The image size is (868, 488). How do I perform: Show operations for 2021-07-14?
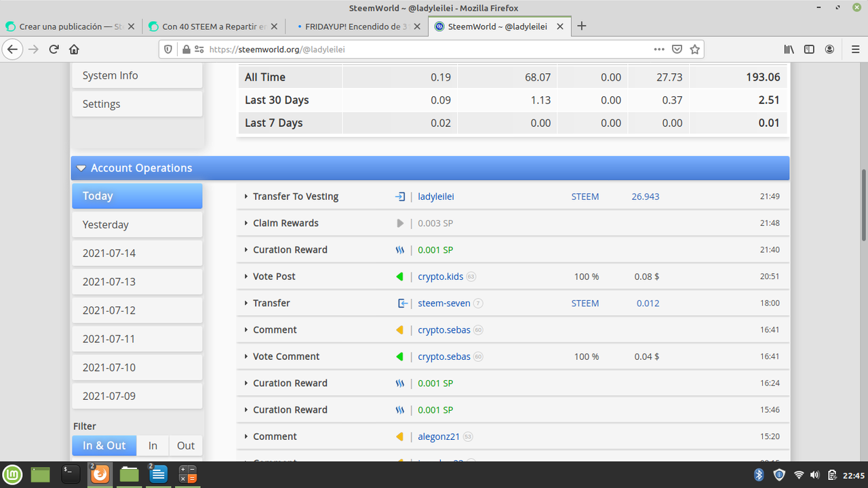[137, 253]
